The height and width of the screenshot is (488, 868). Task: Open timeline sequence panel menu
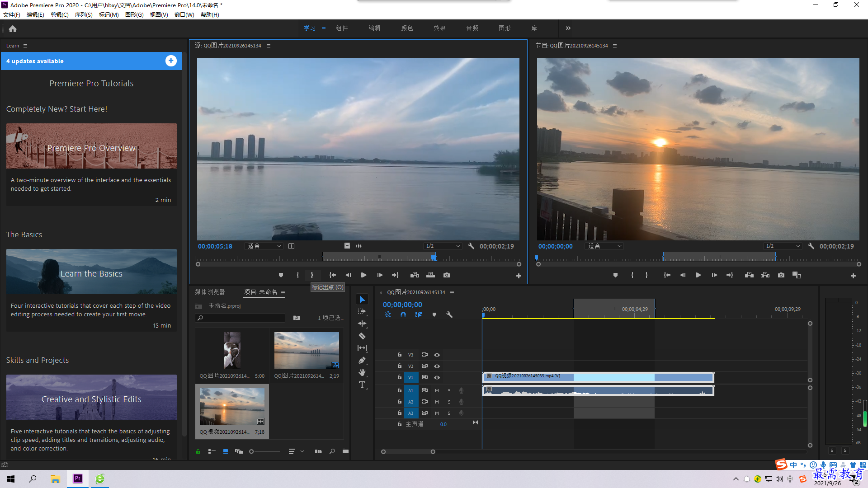pos(452,292)
